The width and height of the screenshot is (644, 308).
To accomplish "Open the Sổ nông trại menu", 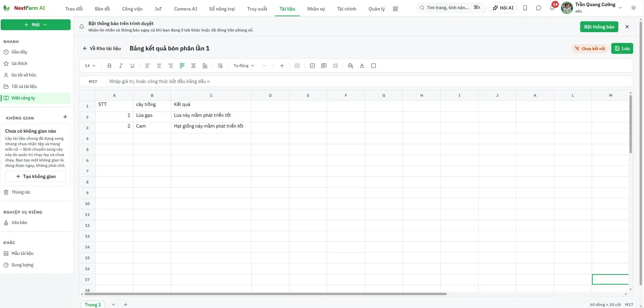I will (x=222, y=9).
